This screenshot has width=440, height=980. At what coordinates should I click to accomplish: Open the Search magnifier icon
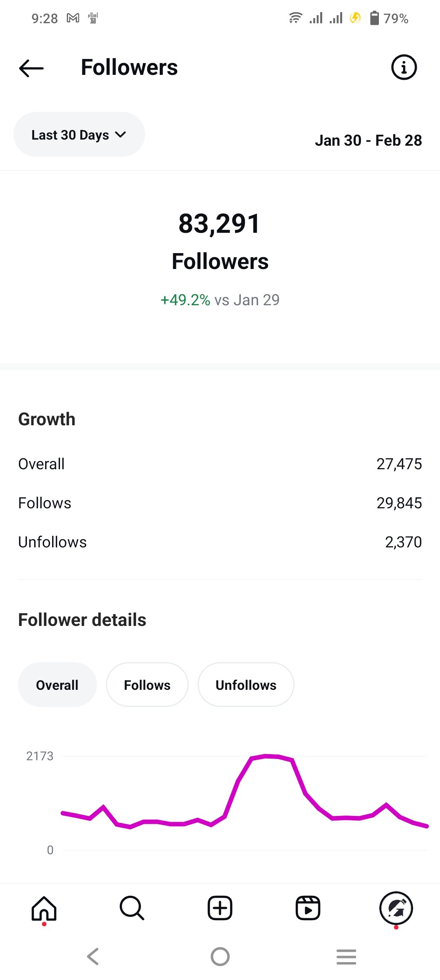pos(132,908)
